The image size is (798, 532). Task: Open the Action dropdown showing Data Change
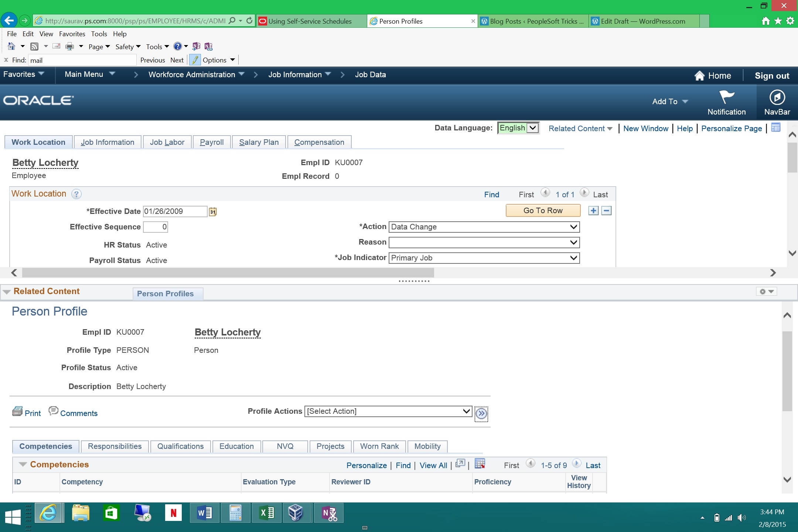coord(484,227)
